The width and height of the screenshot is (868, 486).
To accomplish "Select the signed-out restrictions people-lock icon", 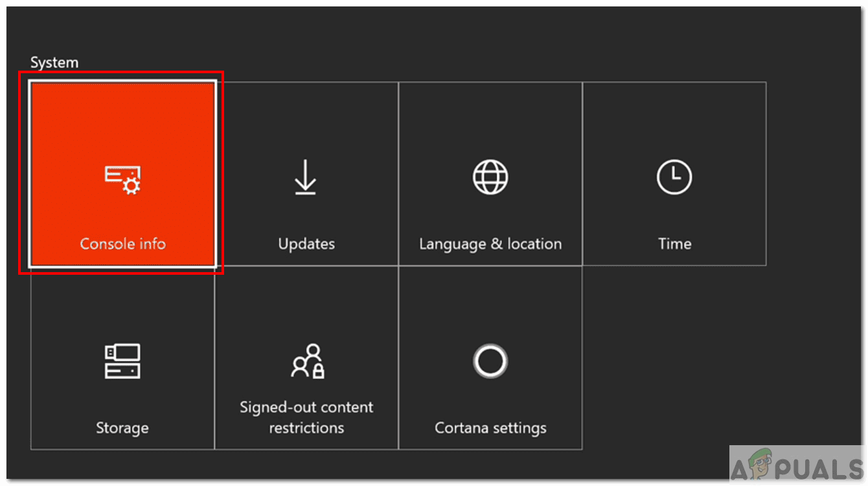I will pos(307,361).
